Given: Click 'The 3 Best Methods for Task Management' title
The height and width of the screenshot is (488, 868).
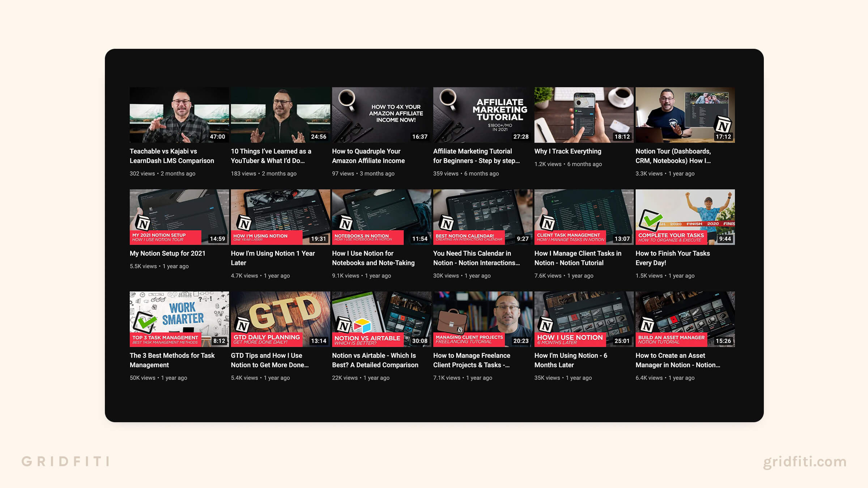Looking at the screenshot, I should coord(172,360).
